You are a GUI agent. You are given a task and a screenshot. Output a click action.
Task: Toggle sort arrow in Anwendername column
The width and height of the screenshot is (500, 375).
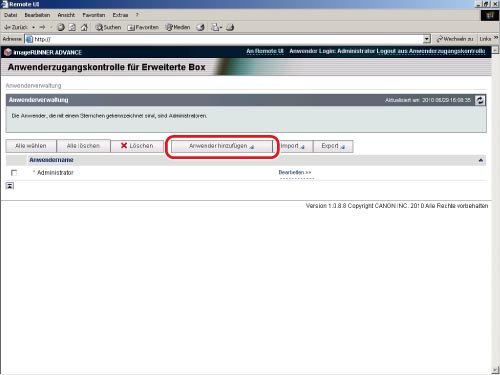coord(481,160)
